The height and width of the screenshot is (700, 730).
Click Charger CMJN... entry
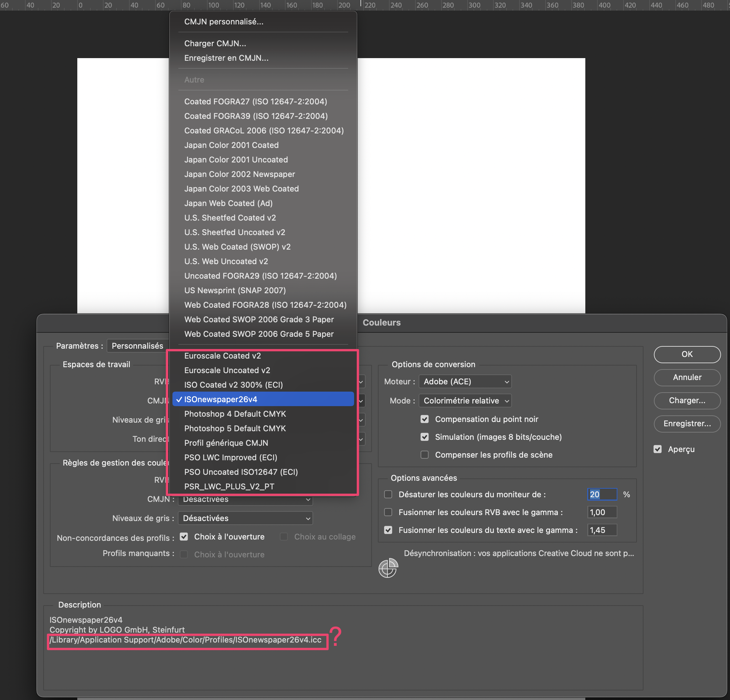click(x=215, y=43)
